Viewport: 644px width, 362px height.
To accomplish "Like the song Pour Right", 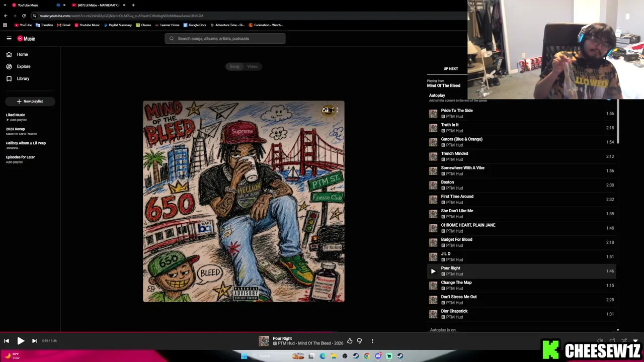I will click(x=350, y=341).
